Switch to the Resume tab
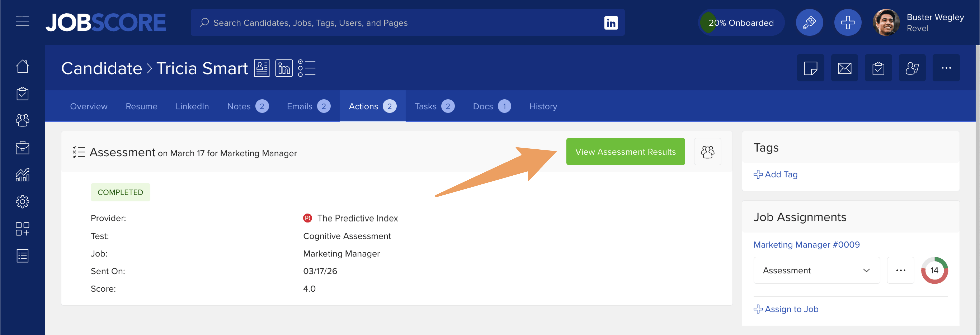This screenshot has height=335, width=980. coord(142,106)
